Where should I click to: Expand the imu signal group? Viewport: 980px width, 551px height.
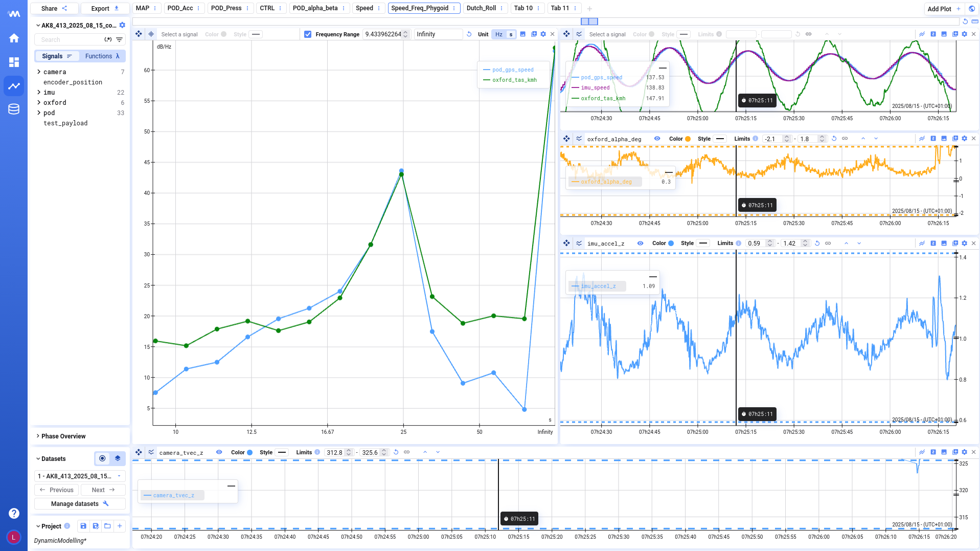coord(39,92)
